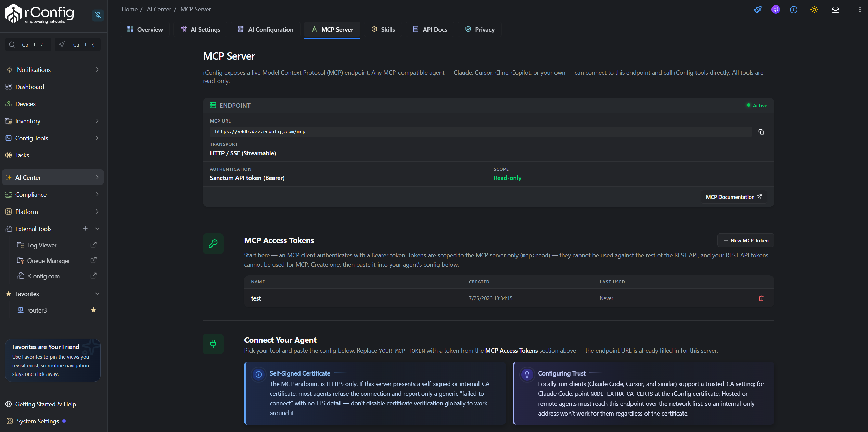Image resolution: width=868 pixels, height=432 pixels.
Task: Open the info circle icon in header
Action: click(x=794, y=10)
